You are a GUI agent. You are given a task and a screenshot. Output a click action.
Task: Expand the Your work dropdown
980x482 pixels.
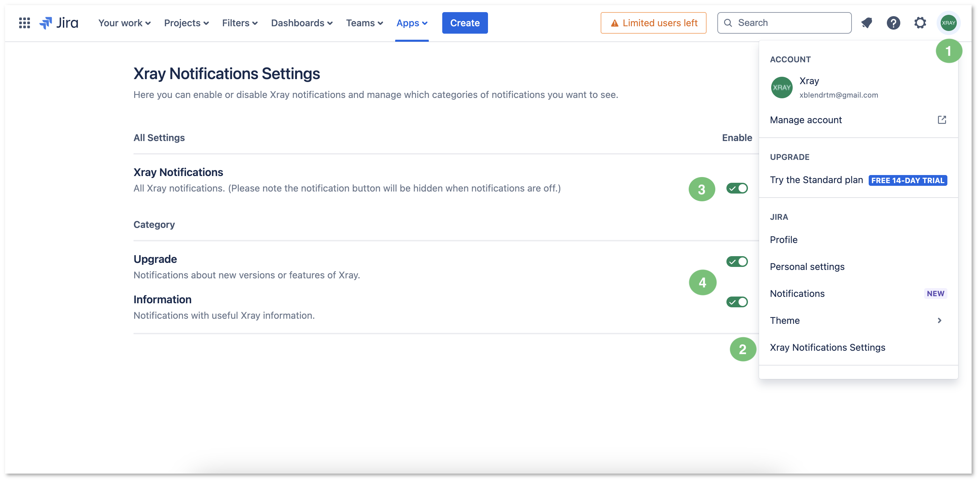124,23
